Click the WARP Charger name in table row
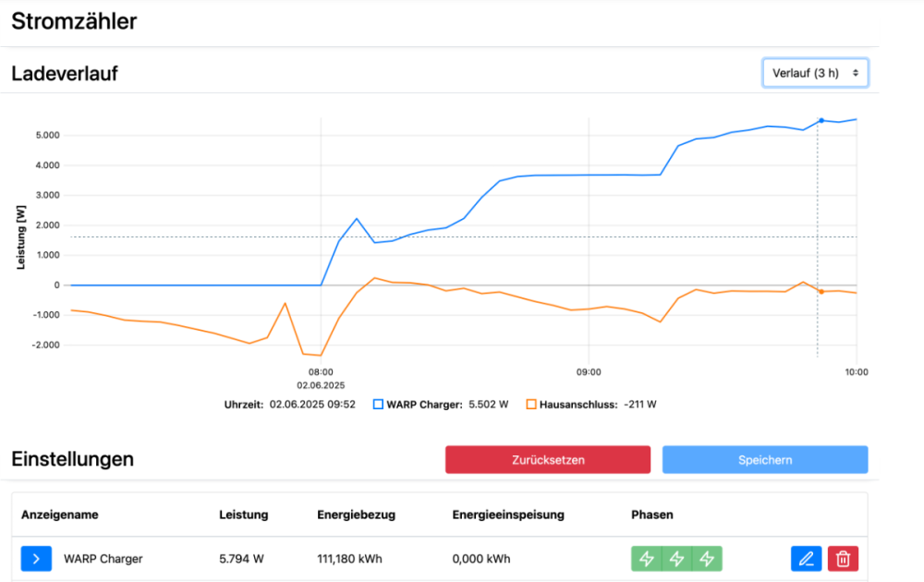Image resolution: width=924 pixels, height=582 pixels. click(103, 559)
